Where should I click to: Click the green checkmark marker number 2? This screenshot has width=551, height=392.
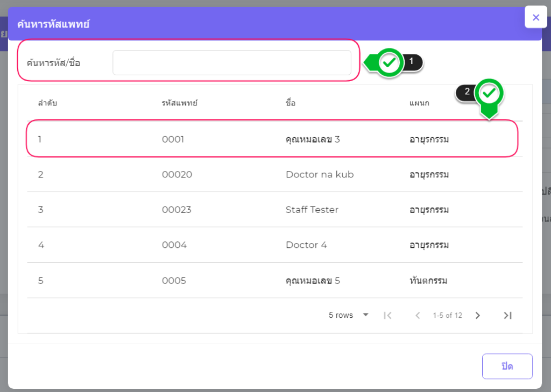[489, 94]
